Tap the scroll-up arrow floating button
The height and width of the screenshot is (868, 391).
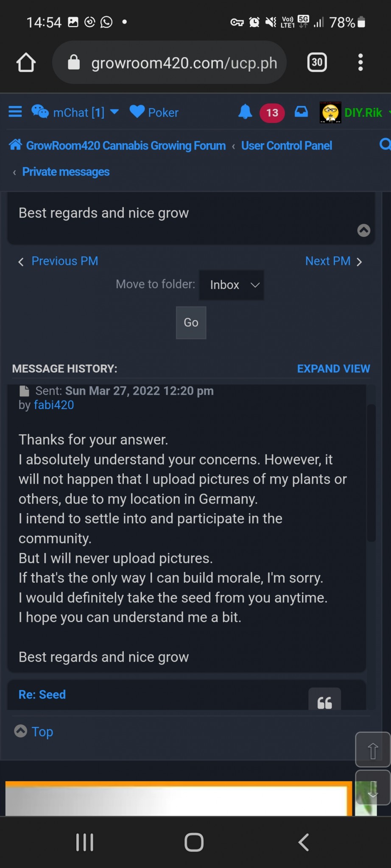[x=372, y=751]
